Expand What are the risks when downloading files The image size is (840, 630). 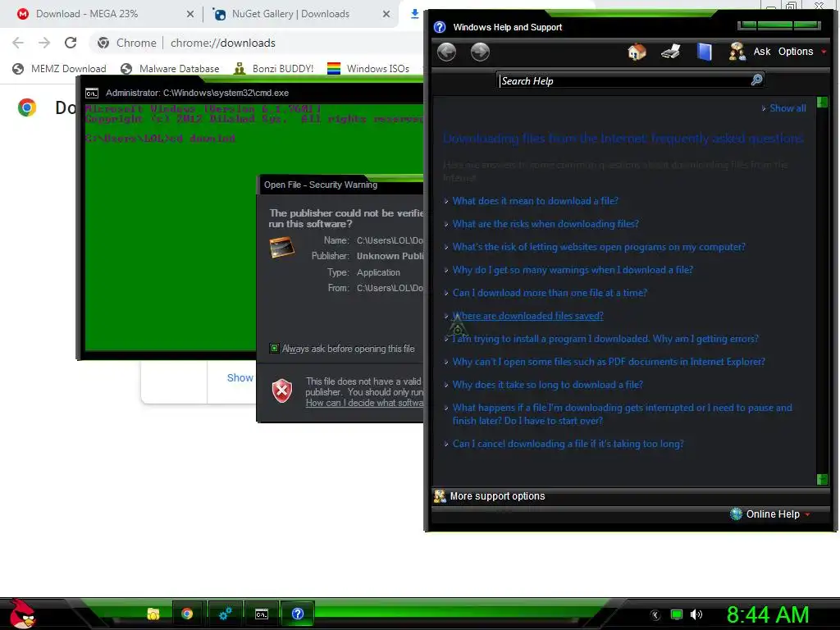[546, 224]
